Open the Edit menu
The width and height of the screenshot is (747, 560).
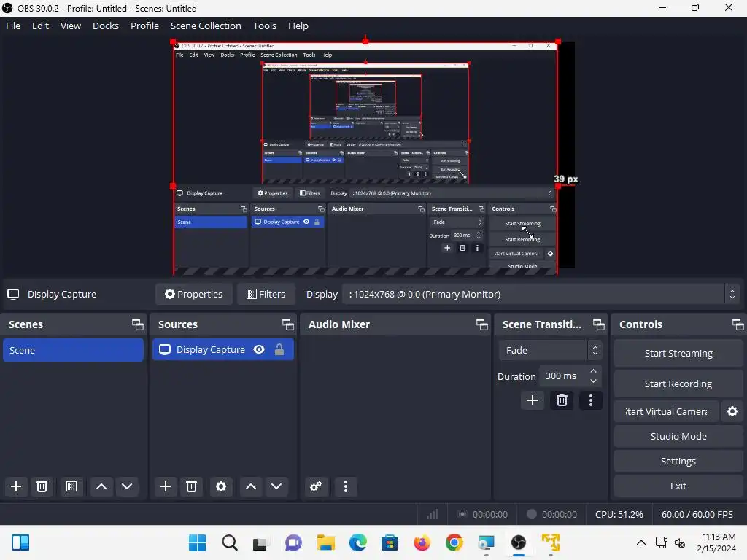(40, 26)
